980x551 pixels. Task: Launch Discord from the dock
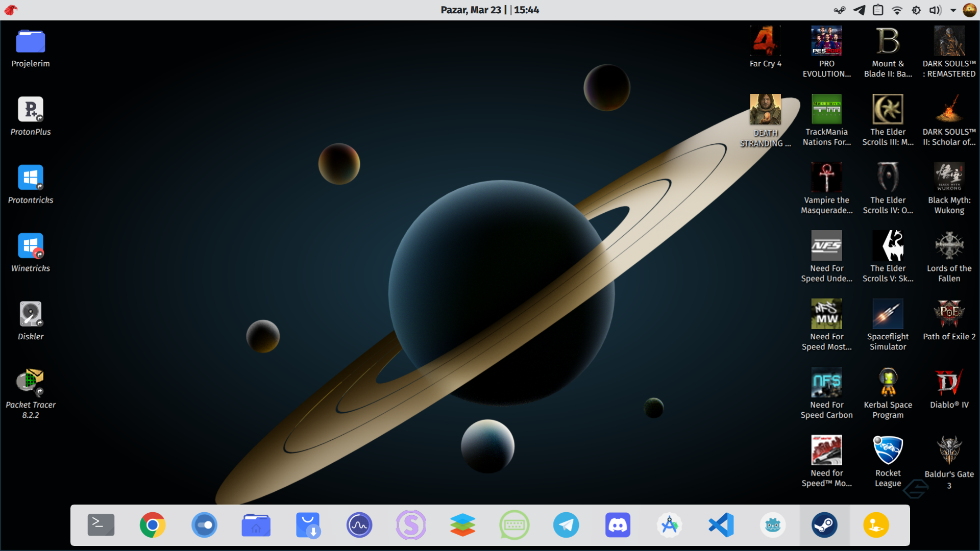618,525
